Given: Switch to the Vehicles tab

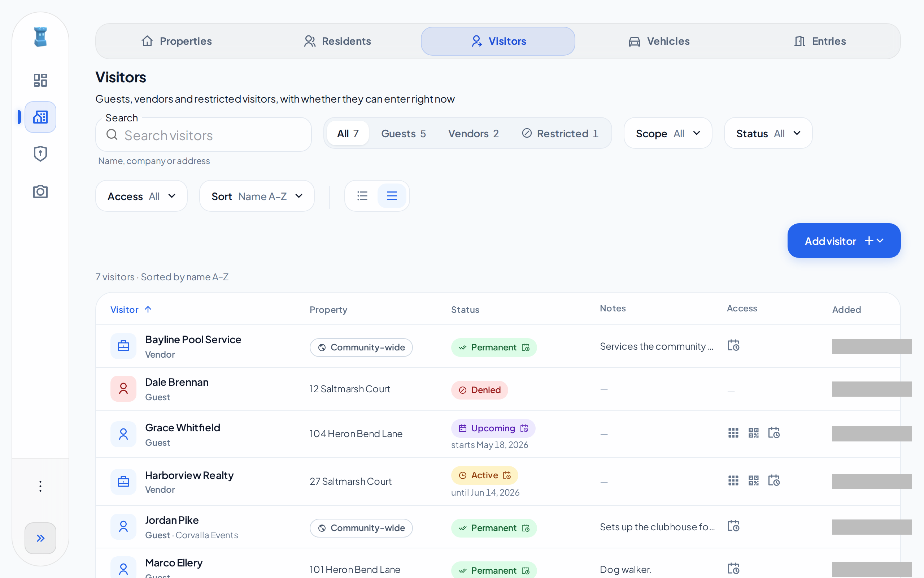Looking at the screenshot, I should coord(659,41).
